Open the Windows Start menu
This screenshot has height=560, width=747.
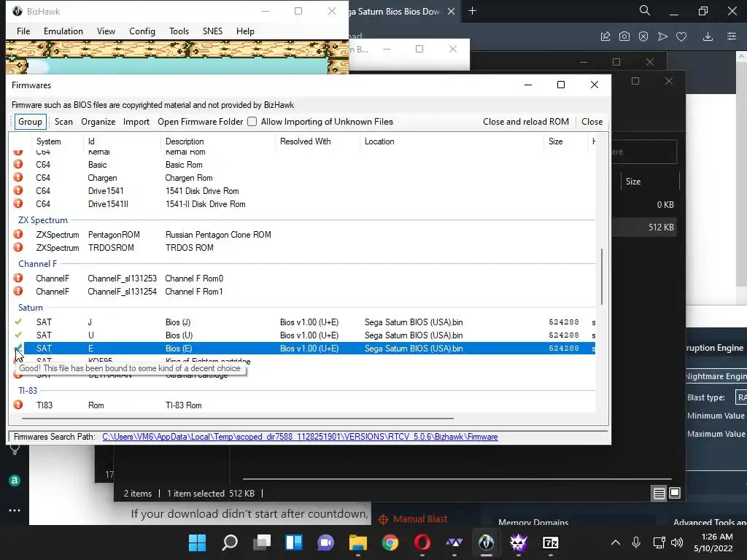[197, 542]
